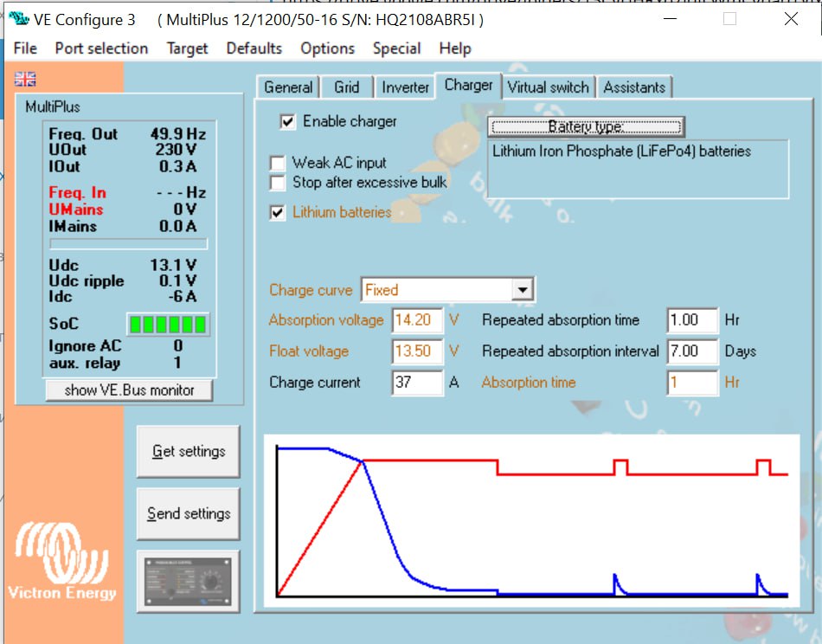
Task: Open the Help menu
Action: coord(455,48)
